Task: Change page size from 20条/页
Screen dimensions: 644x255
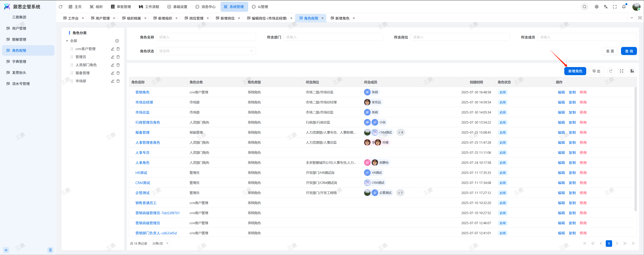Action: coord(160,243)
